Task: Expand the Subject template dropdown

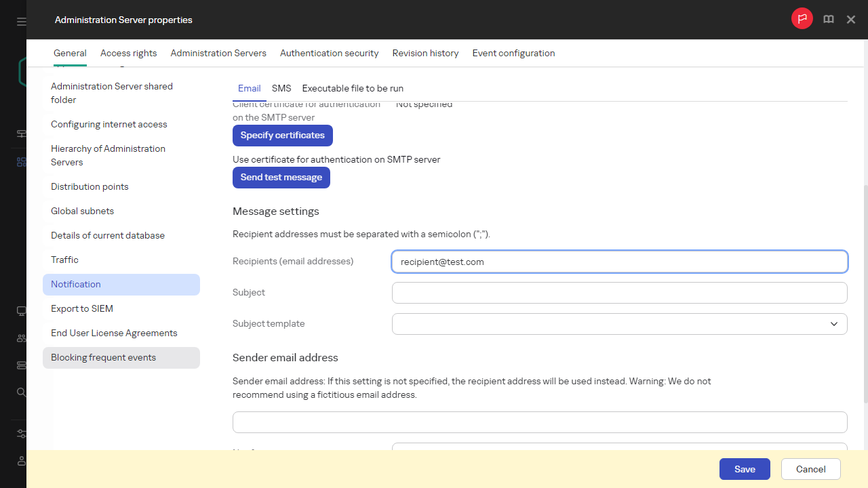Action: (833, 324)
